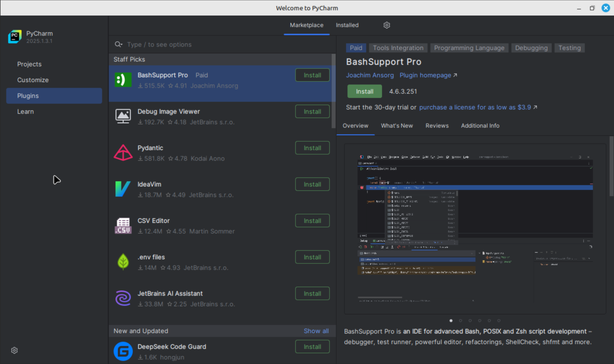614x364 pixels.
Task: Select the JetBrains AI Assistant icon
Action: pos(123,298)
